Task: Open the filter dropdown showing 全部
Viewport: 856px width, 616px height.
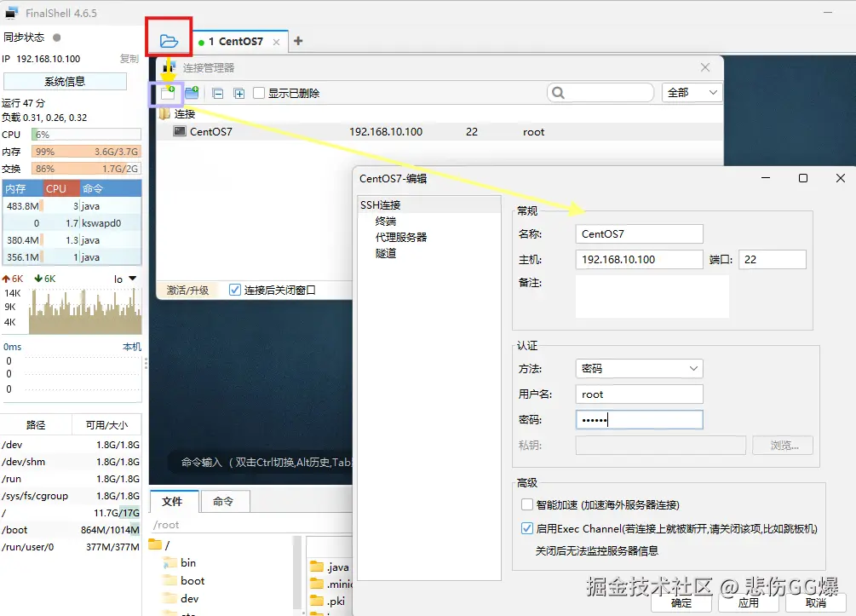Action: [692, 93]
